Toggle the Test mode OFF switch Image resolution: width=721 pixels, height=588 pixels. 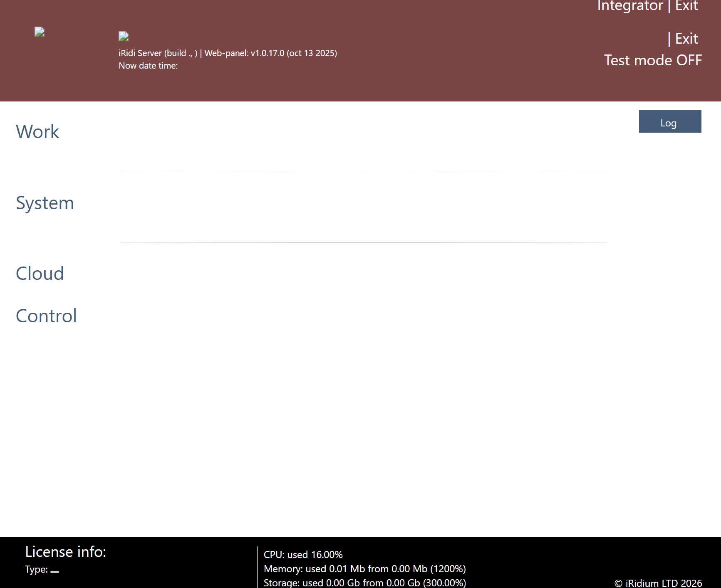(x=652, y=60)
